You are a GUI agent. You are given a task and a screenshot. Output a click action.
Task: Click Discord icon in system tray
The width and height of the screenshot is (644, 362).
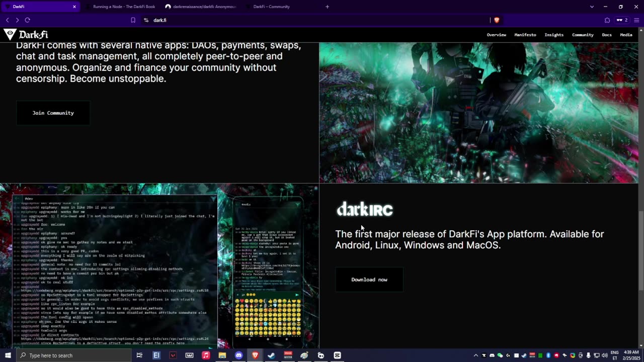[x=492, y=355]
